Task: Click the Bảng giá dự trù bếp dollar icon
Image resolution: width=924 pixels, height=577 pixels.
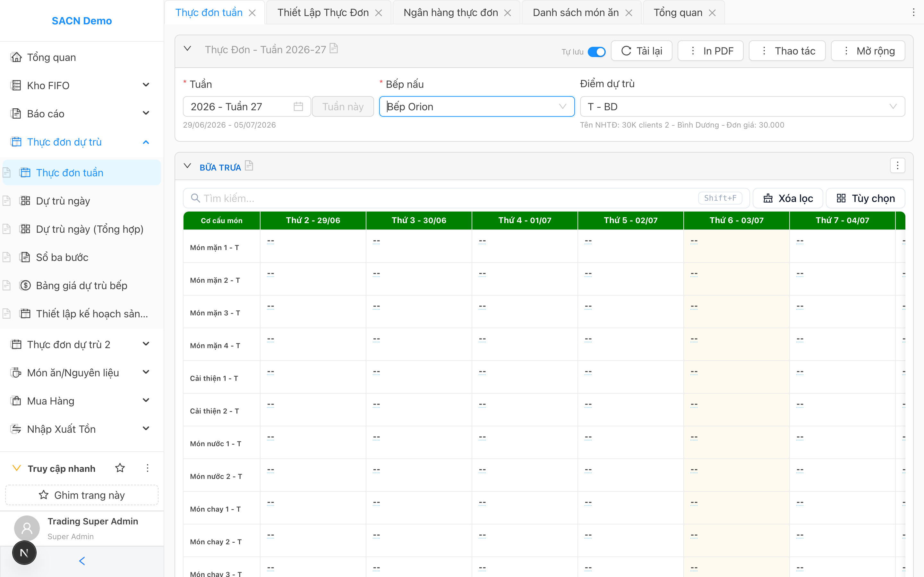Action: tap(25, 285)
